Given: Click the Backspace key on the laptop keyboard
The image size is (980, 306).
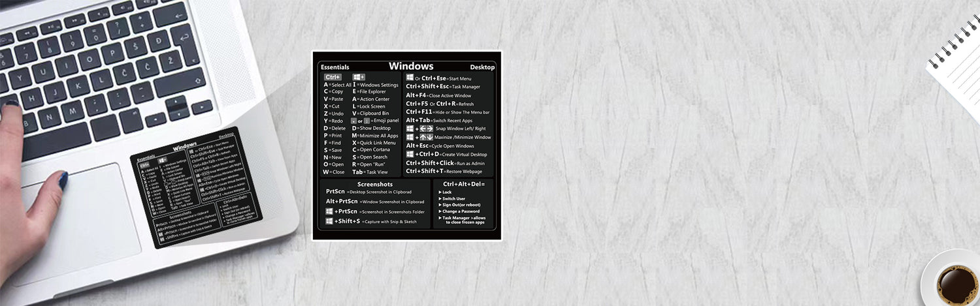Looking at the screenshot, I should tap(172, 13).
